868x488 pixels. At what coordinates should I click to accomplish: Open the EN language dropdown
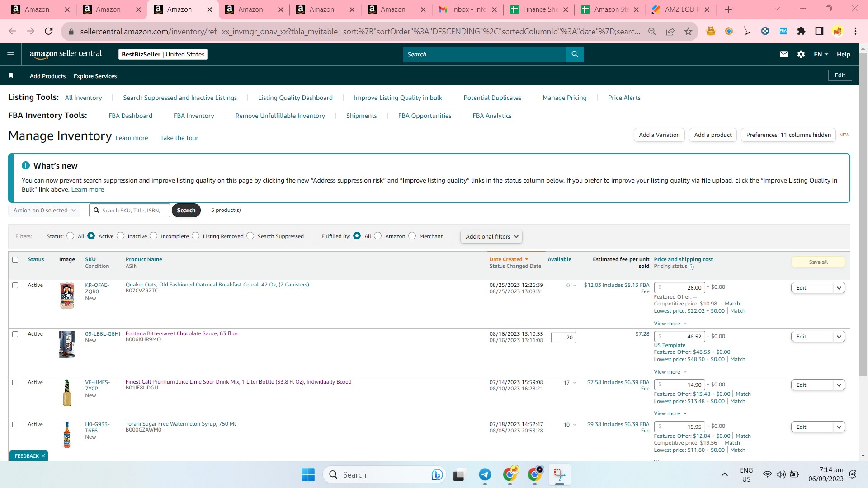tap(821, 54)
